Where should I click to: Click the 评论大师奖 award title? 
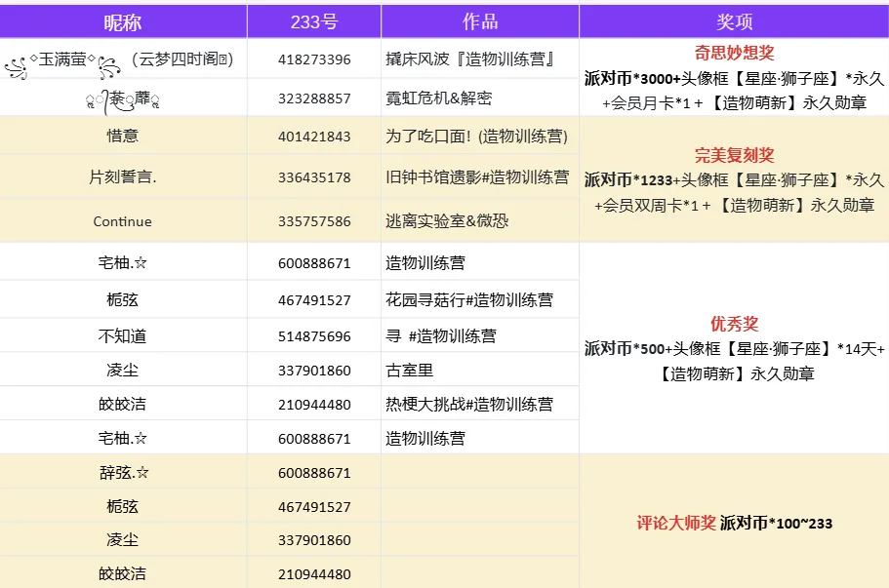pos(676,523)
